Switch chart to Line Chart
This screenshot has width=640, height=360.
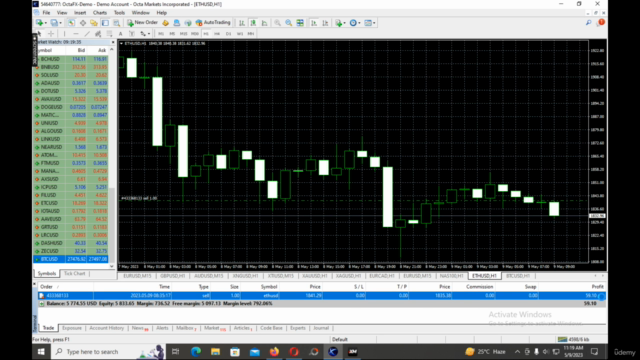264,23
